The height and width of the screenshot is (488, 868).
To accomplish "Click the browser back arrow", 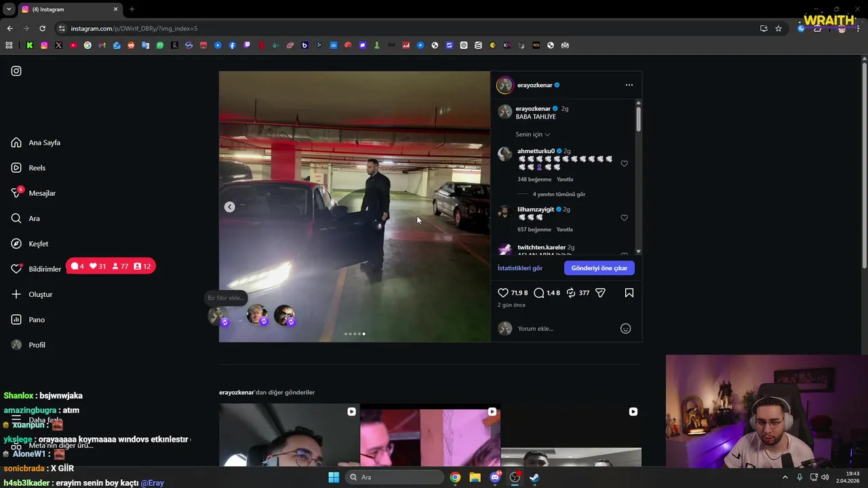I will 9,28.
